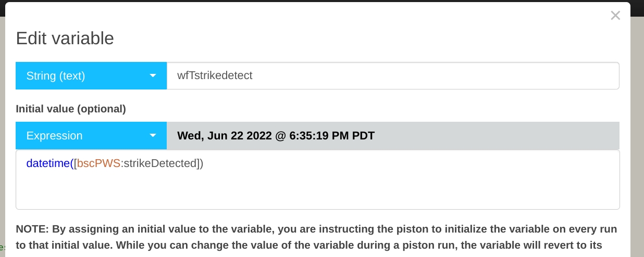Click the dimmed backdrop right of the dialog
The image size is (644, 257).
(x=637, y=130)
